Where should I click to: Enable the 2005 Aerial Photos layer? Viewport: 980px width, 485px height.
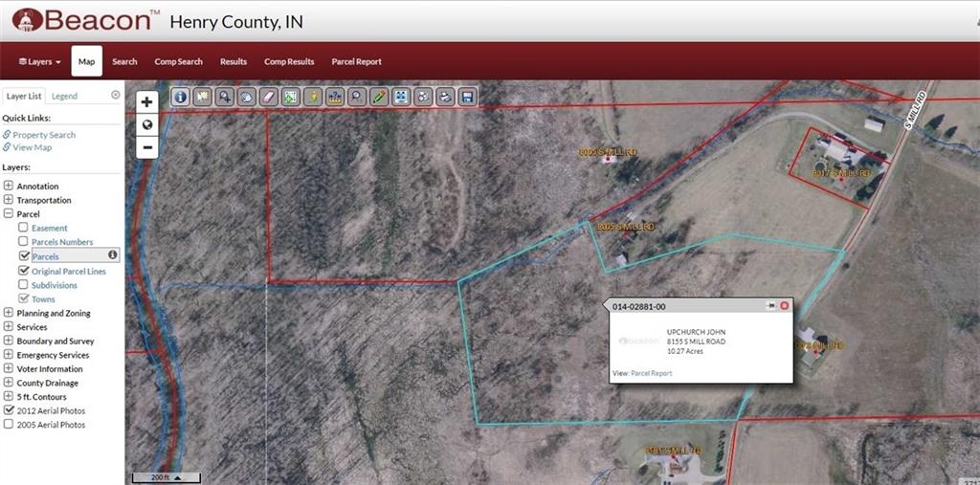click(x=9, y=425)
